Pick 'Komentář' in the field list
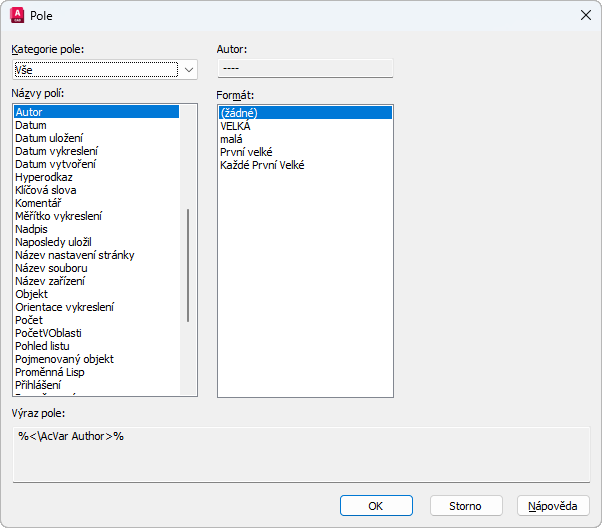 tap(38, 203)
